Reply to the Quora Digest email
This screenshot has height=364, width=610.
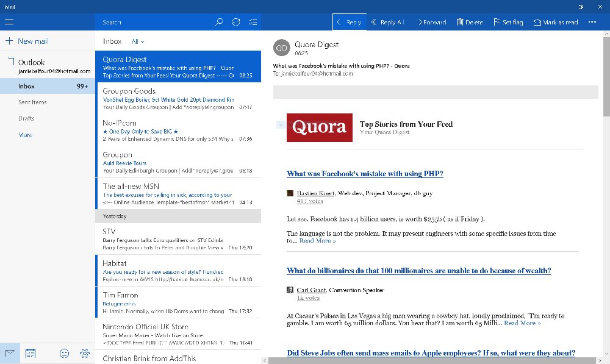point(349,22)
